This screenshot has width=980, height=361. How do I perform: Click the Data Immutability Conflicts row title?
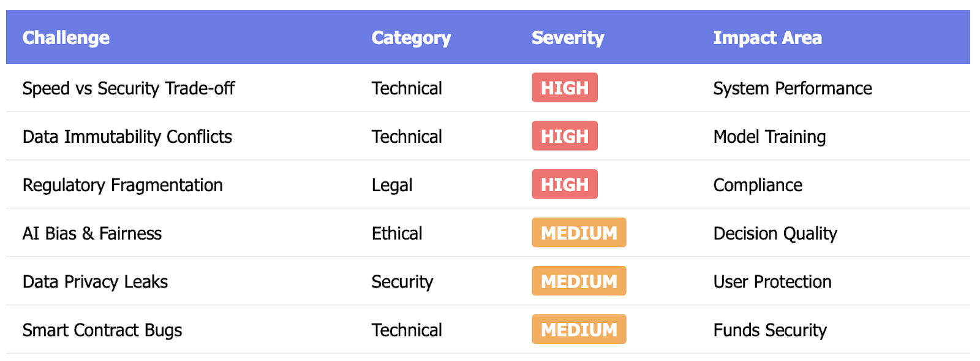point(127,137)
